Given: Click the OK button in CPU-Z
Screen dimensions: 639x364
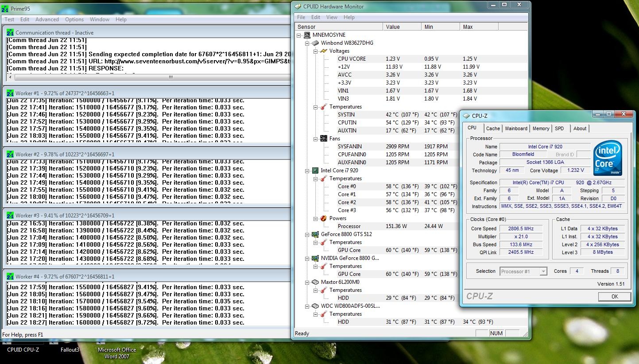Looking at the screenshot, I should point(615,297).
